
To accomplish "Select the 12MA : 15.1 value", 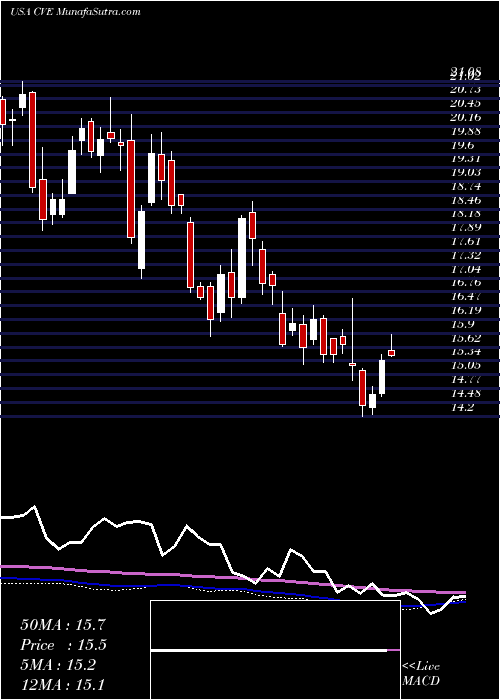I will click(62, 685).
